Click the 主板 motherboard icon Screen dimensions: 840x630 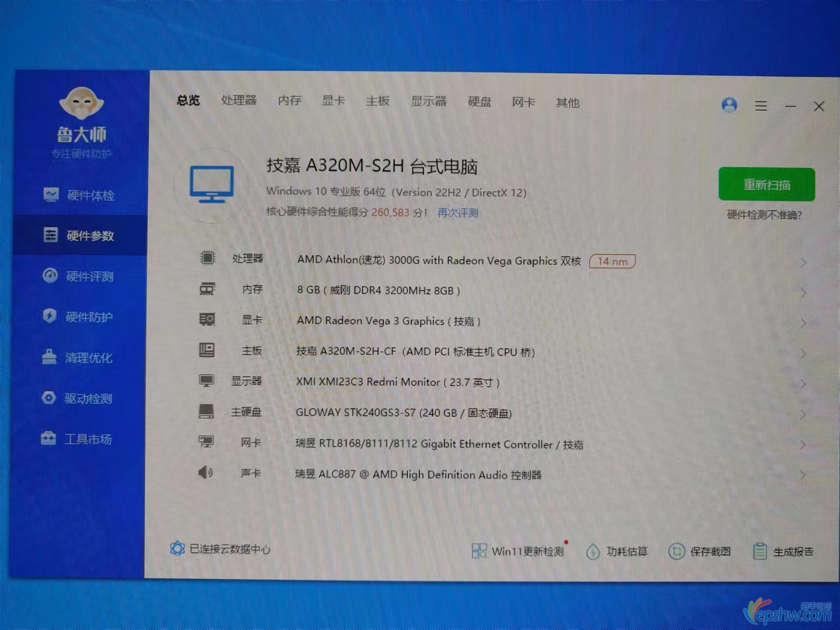point(207,350)
